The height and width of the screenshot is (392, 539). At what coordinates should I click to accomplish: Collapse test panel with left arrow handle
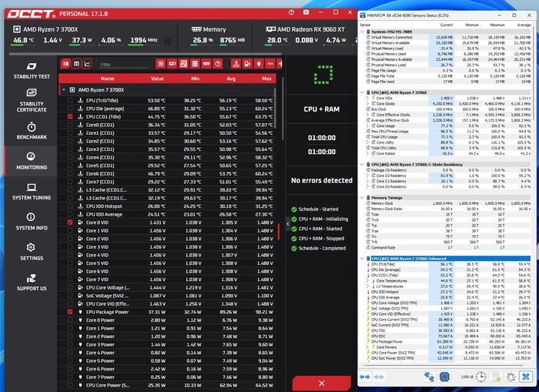[x=288, y=224]
